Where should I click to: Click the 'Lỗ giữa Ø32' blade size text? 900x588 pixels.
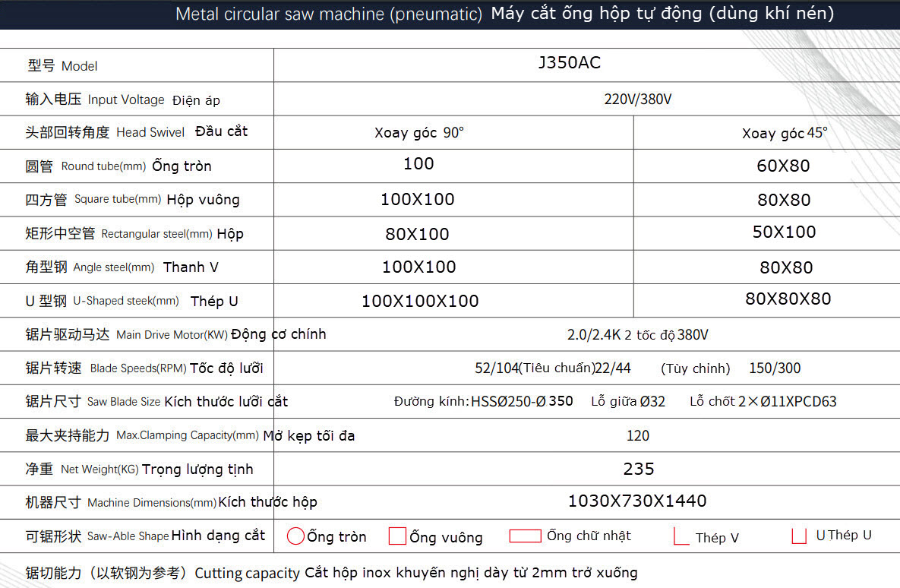(x=627, y=401)
